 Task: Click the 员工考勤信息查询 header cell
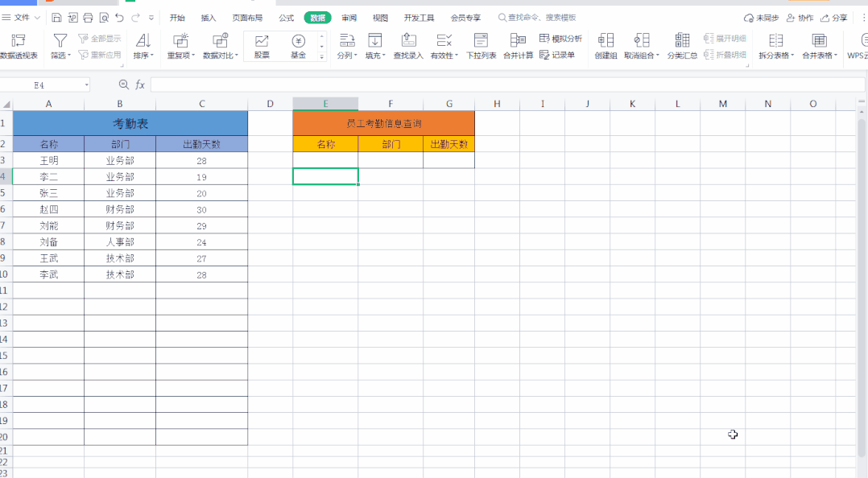click(x=383, y=123)
